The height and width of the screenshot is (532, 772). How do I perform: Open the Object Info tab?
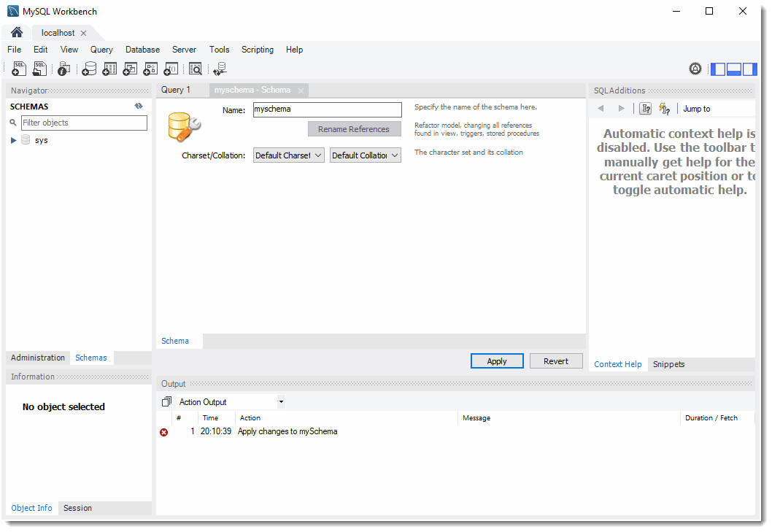click(x=31, y=508)
